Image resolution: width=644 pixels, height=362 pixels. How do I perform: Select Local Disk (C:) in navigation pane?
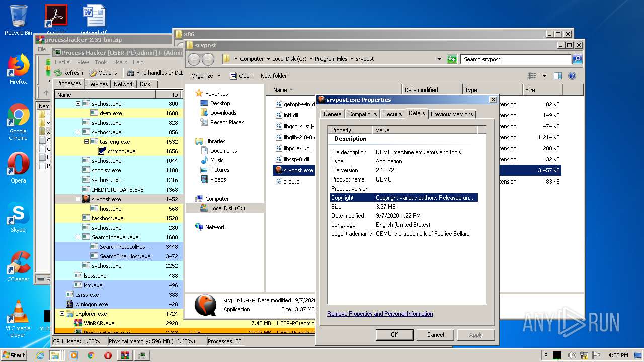[227, 208]
